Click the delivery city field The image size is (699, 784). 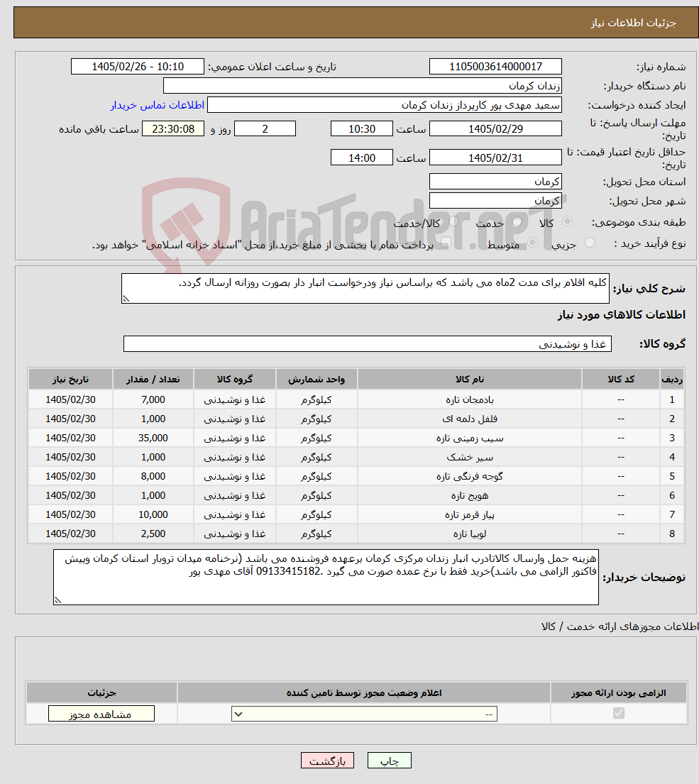(495, 201)
